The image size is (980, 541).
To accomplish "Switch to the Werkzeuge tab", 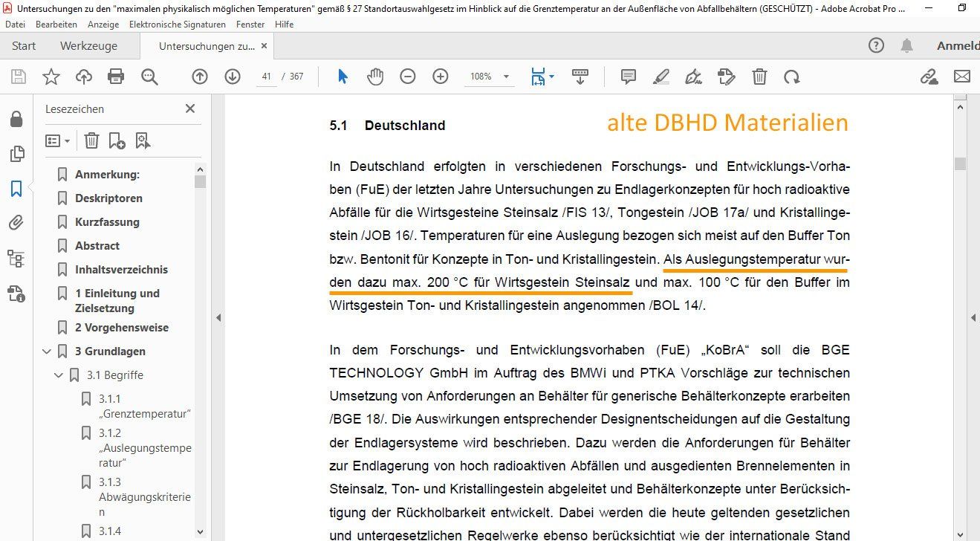I will [88, 46].
